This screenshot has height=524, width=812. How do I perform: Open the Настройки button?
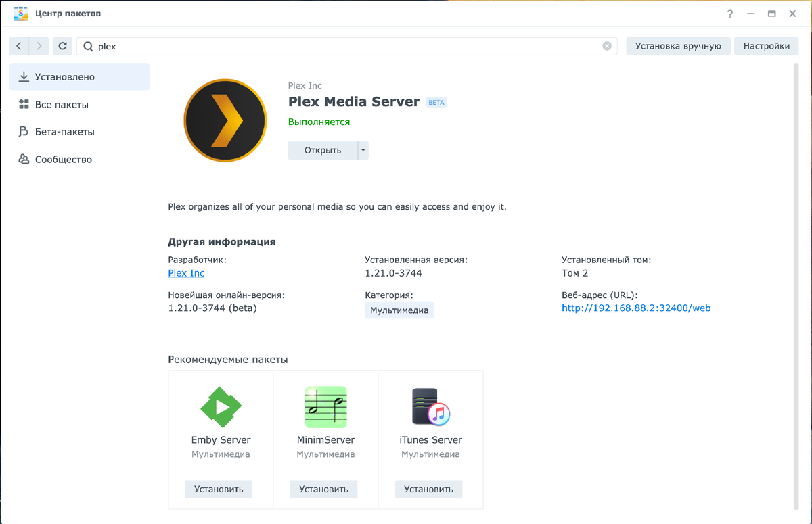coord(767,46)
